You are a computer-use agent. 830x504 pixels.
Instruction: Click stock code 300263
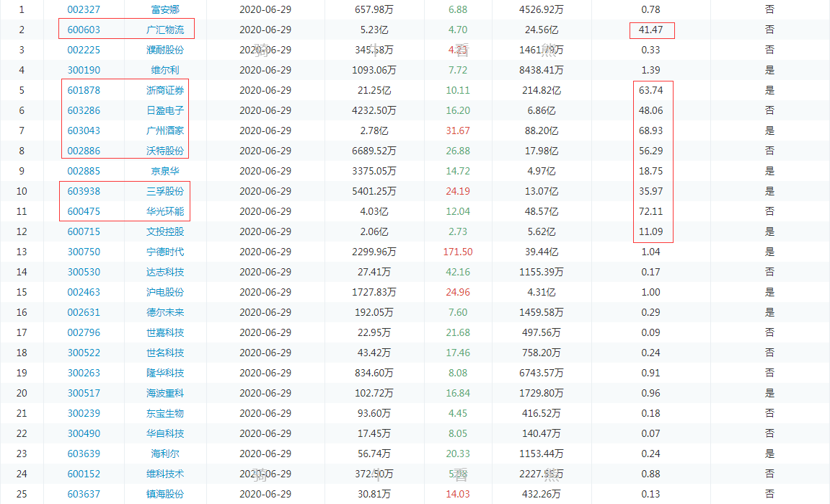click(84, 373)
